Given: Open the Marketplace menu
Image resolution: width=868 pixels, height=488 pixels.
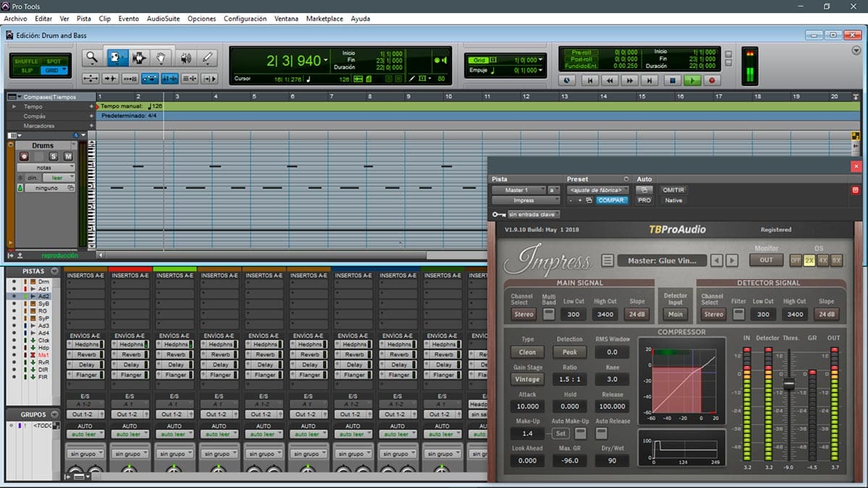Looking at the screenshot, I should click(325, 18).
